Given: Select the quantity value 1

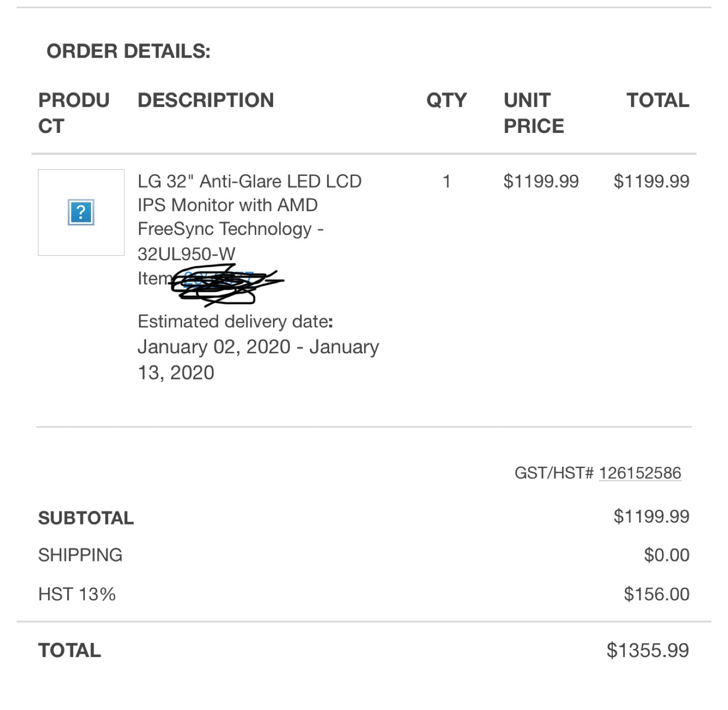Looking at the screenshot, I should point(446,181).
